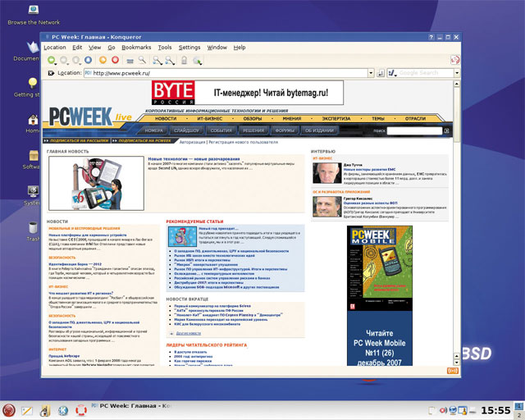Click the Go button beside the location field

381,73
